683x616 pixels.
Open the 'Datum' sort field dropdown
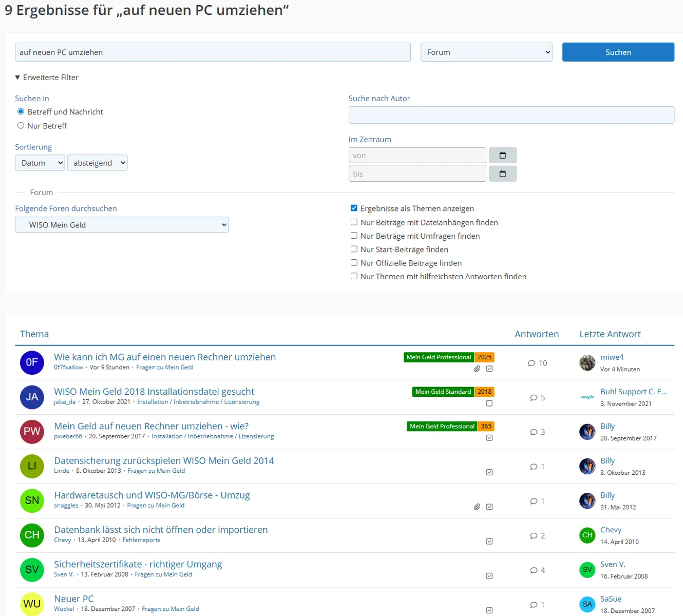[x=40, y=163]
